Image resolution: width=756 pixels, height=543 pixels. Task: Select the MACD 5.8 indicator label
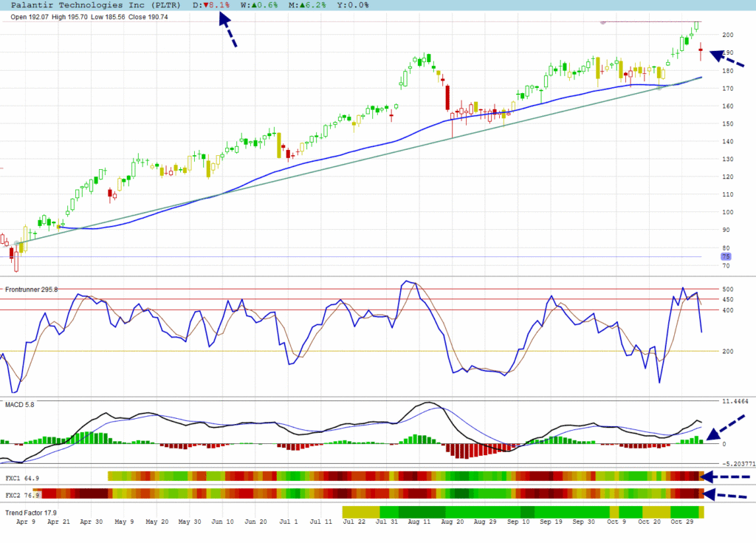(20, 404)
